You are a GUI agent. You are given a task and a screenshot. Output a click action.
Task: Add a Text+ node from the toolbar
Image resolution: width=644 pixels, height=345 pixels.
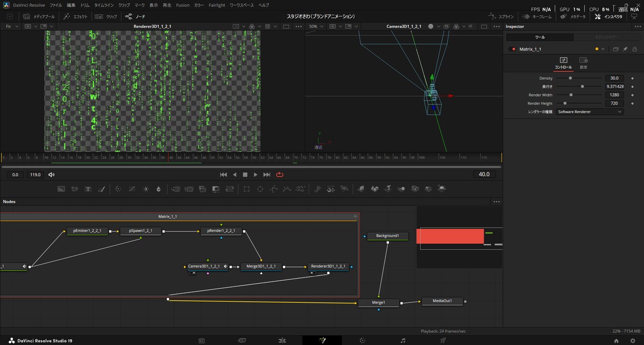[88, 189]
